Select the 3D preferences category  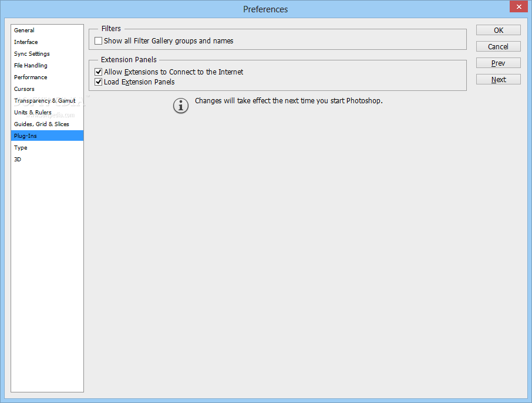[x=47, y=160]
